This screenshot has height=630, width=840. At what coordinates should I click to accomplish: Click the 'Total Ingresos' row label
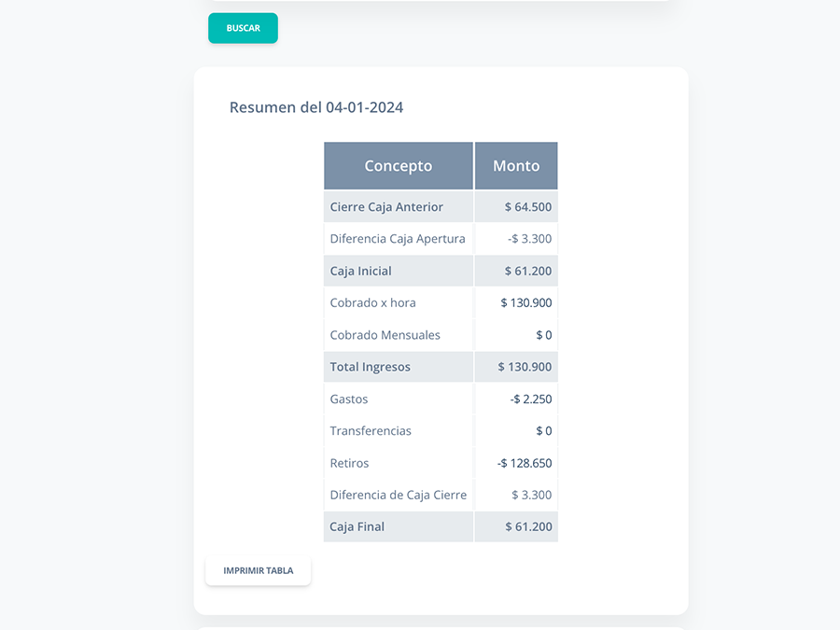370,367
